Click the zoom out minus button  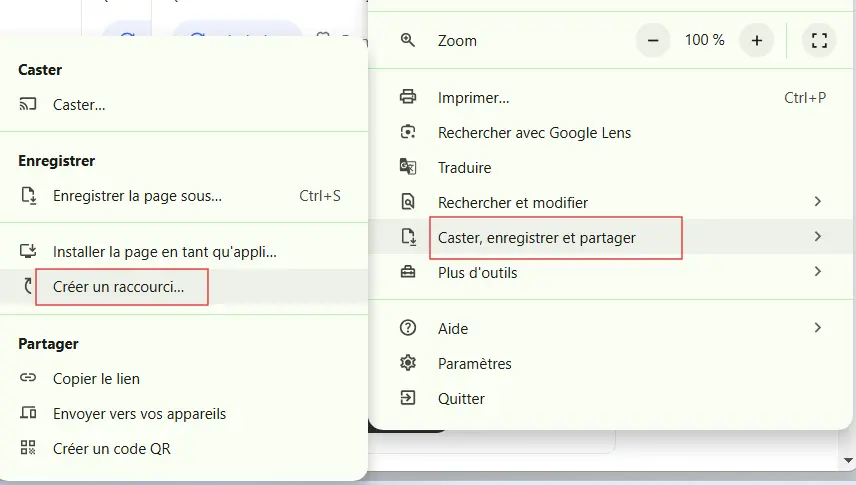[653, 40]
